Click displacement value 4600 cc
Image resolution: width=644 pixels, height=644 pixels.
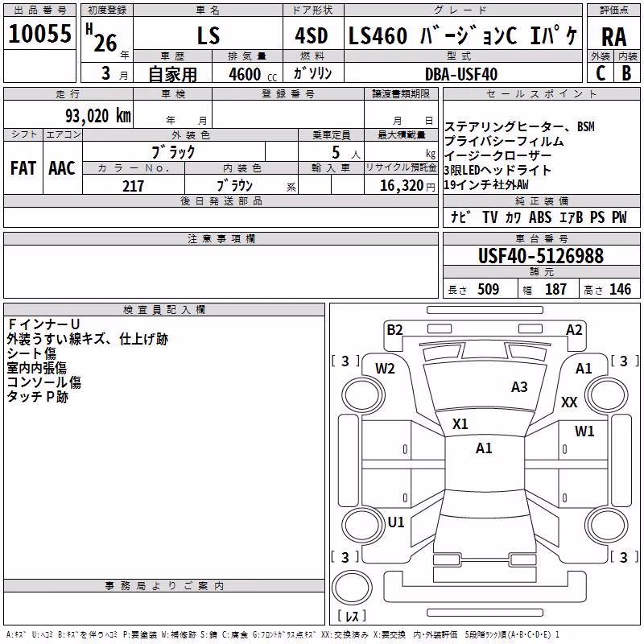click(253, 74)
